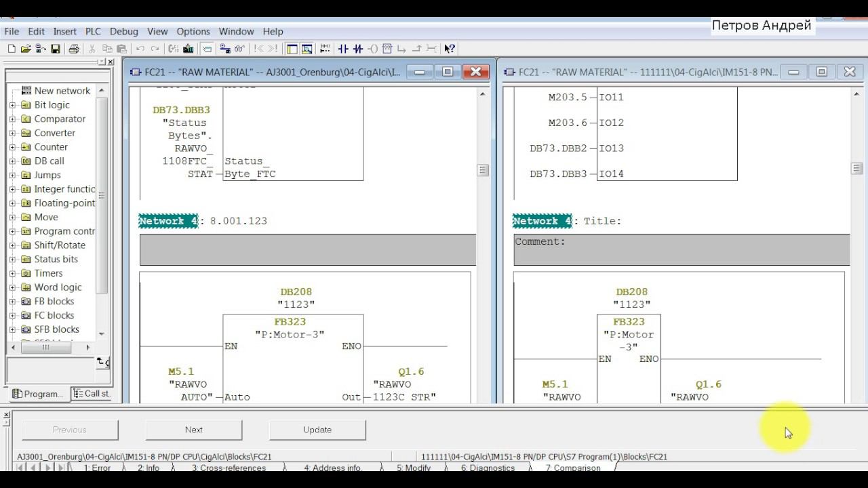Expand the SFB blocks tree node
Screen dimensions: 868x488
(x=12, y=329)
